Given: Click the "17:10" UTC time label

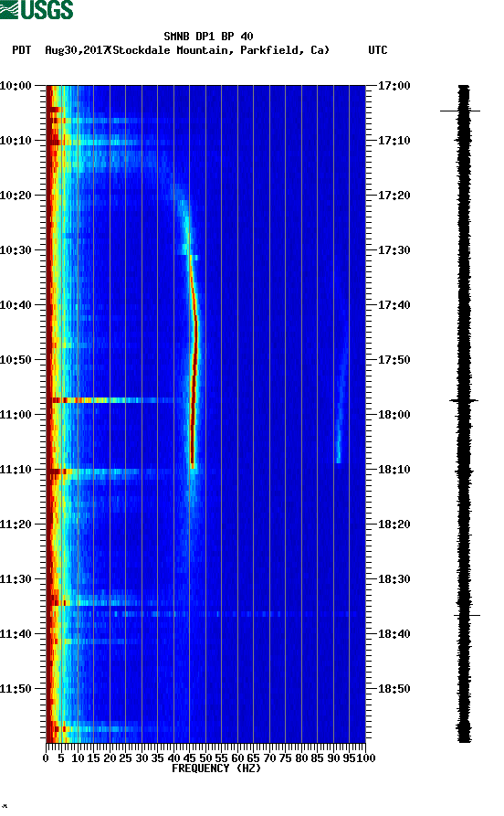Looking at the screenshot, I should 394,141.
